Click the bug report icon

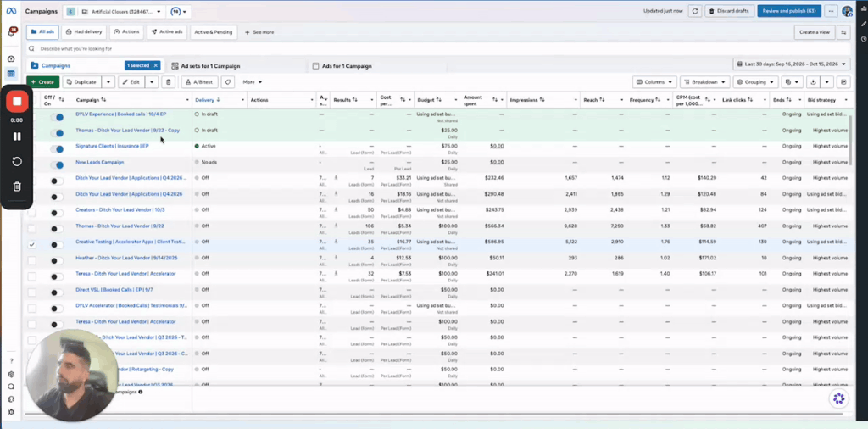(11, 412)
